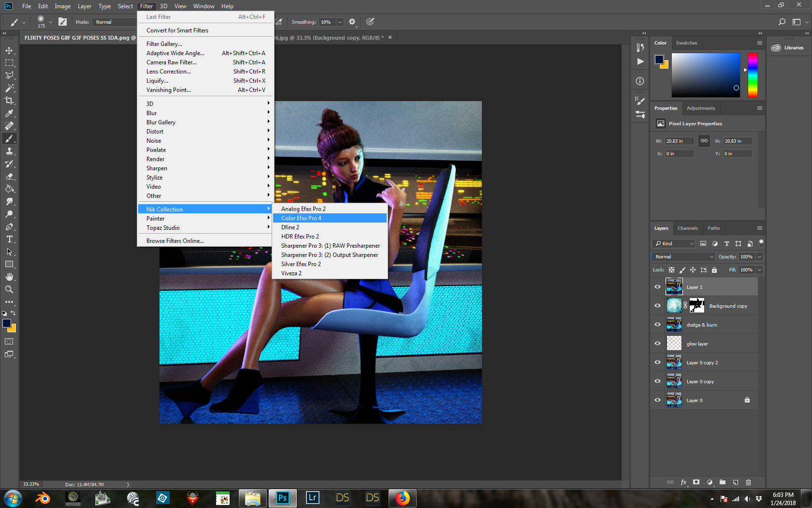Delete layer using the trash icon
The height and width of the screenshot is (508, 812).
click(748, 482)
